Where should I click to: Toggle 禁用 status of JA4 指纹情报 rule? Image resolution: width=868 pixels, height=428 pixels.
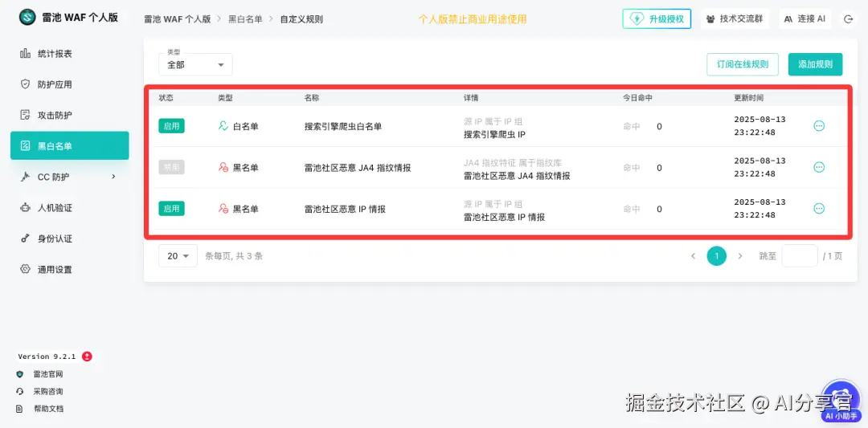pyautogui.click(x=172, y=168)
